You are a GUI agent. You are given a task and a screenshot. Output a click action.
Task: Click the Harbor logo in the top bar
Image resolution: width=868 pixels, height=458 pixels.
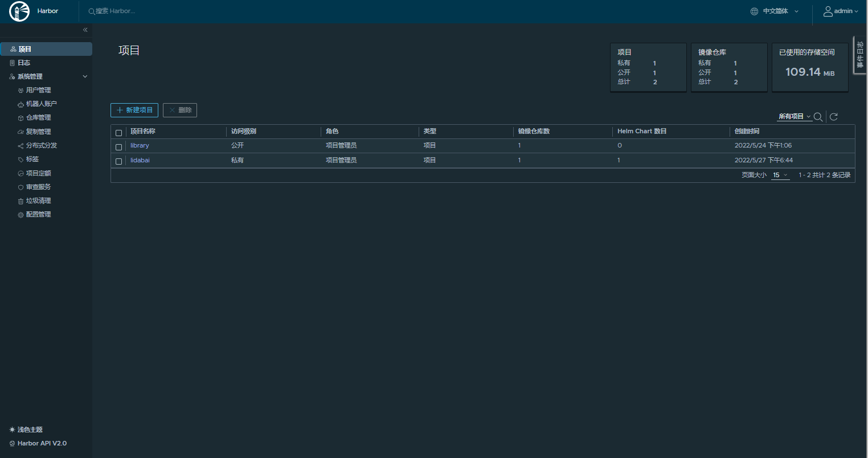point(19,11)
